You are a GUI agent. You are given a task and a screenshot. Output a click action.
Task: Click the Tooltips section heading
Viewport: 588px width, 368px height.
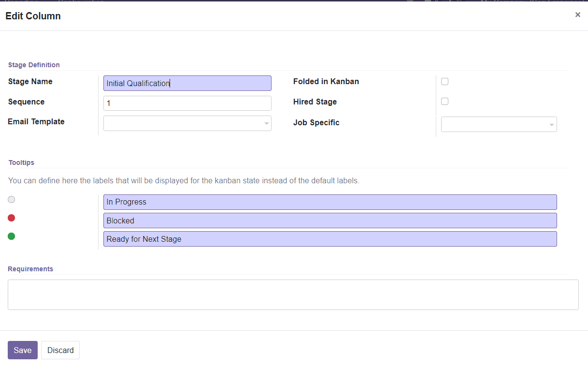21,162
